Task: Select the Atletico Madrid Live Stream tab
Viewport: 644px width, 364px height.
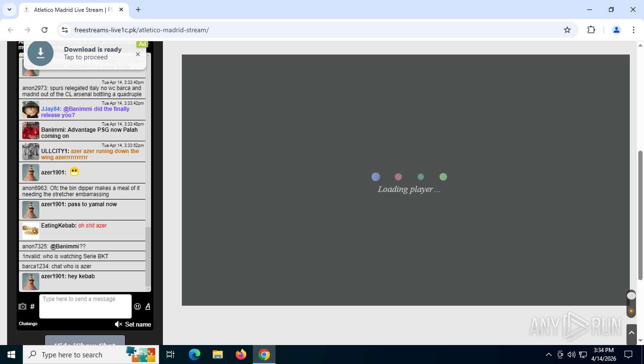Action: pos(73,9)
